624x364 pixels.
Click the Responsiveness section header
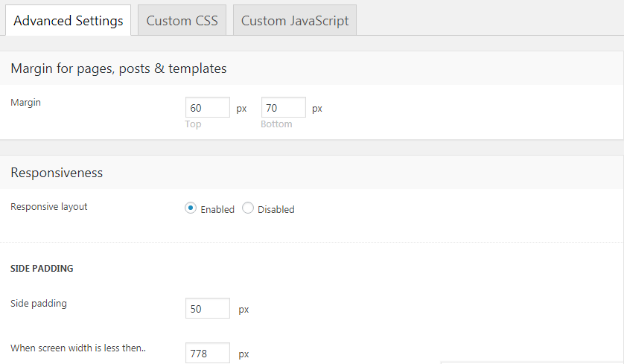(57, 173)
